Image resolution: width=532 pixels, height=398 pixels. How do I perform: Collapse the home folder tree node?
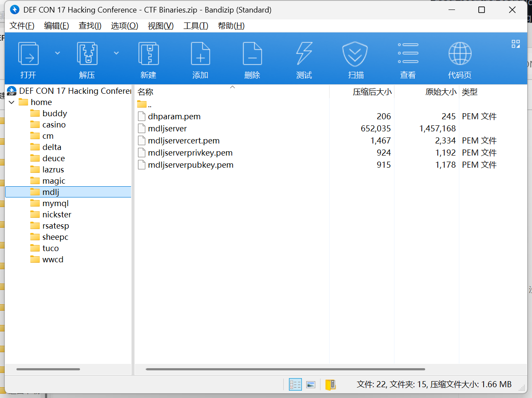tap(12, 102)
